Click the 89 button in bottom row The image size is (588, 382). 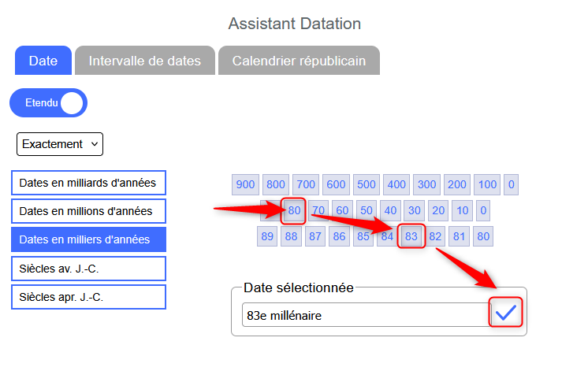[x=267, y=236]
